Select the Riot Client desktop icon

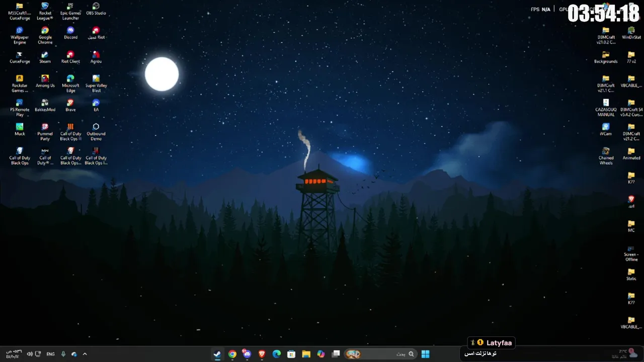[x=70, y=58]
